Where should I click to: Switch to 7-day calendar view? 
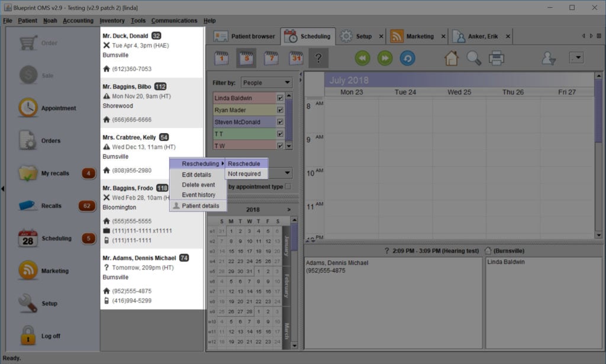coord(271,58)
